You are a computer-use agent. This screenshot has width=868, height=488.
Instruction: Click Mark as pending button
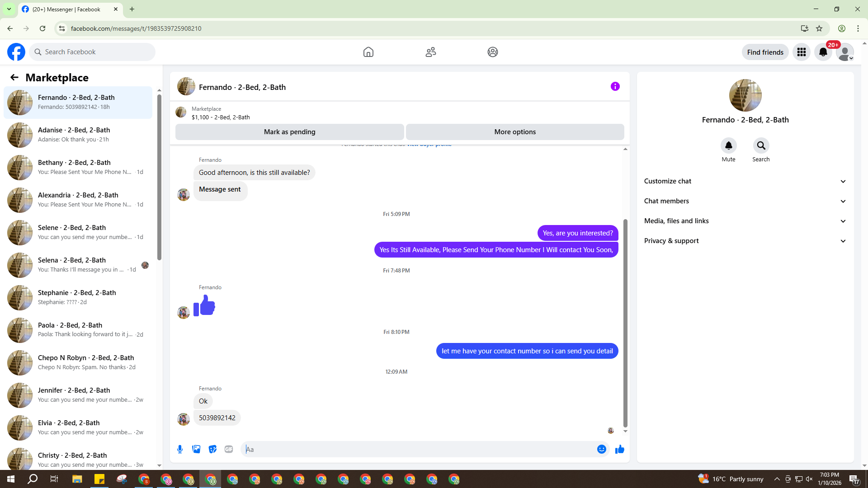coord(289,132)
